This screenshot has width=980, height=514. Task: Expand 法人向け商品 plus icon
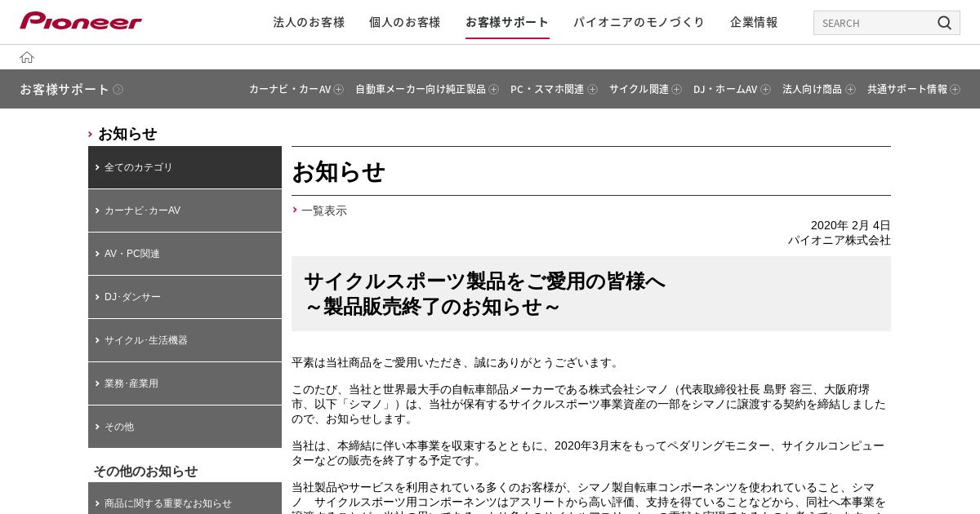pos(850,90)
